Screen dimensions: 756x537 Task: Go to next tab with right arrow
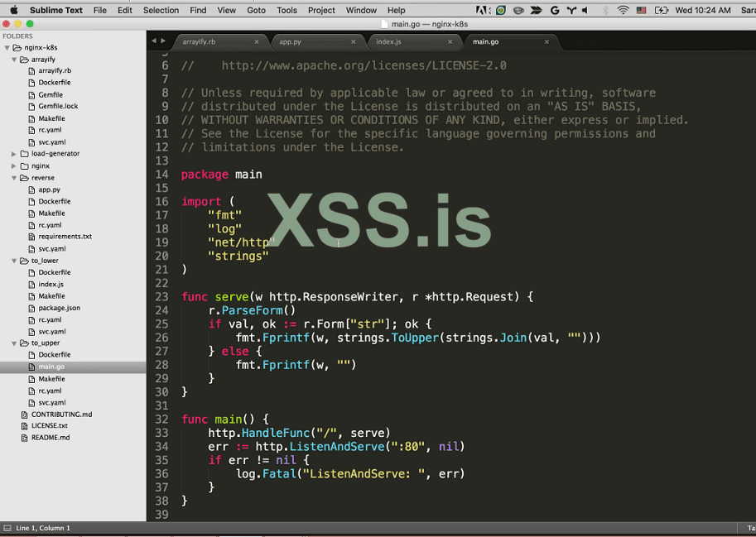pos(163,41)
